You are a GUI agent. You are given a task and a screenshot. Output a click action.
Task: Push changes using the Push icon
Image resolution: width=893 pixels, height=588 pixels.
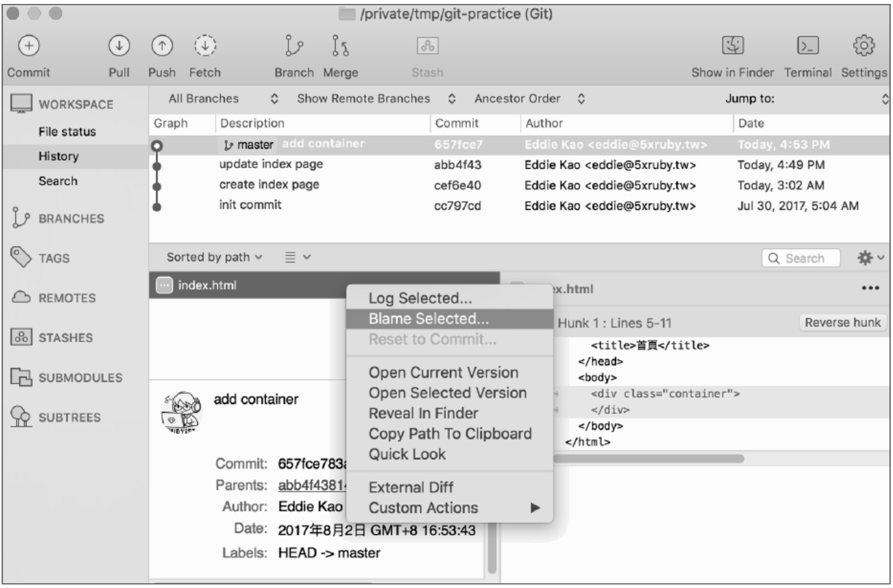pos(161,47)
